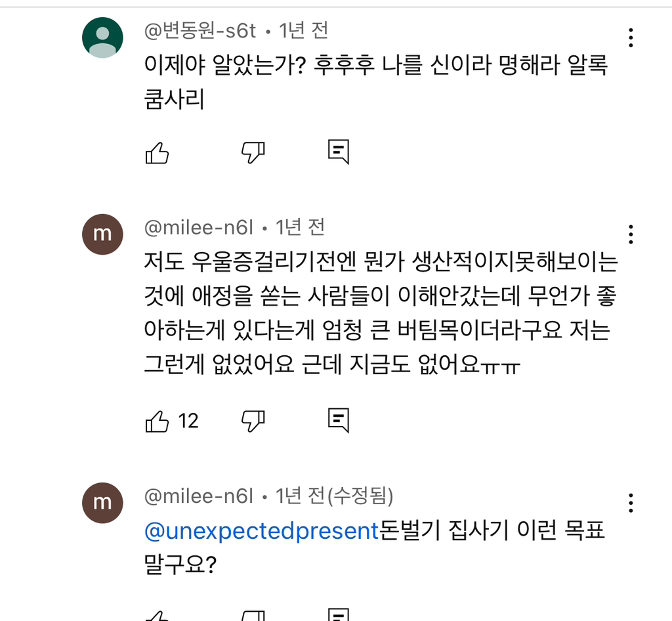The height and width of the screenshot is (621, 672).
Task: Dislike the bottom edited comment
Action: [x=253, y=616]
